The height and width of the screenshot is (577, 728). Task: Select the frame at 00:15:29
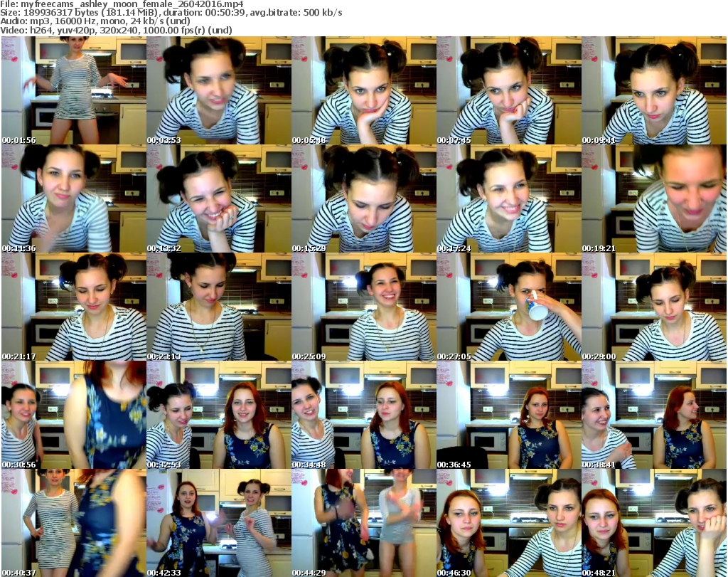364,198
